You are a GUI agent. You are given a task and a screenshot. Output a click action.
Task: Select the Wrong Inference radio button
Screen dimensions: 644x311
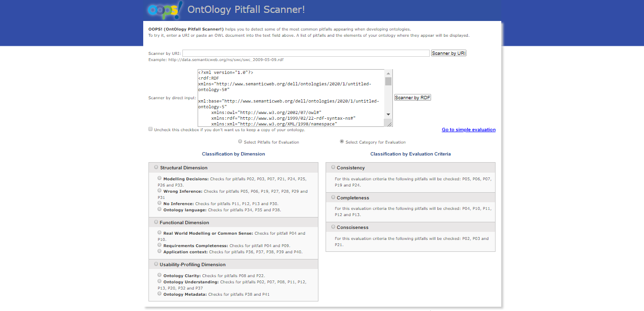[159, 191]
